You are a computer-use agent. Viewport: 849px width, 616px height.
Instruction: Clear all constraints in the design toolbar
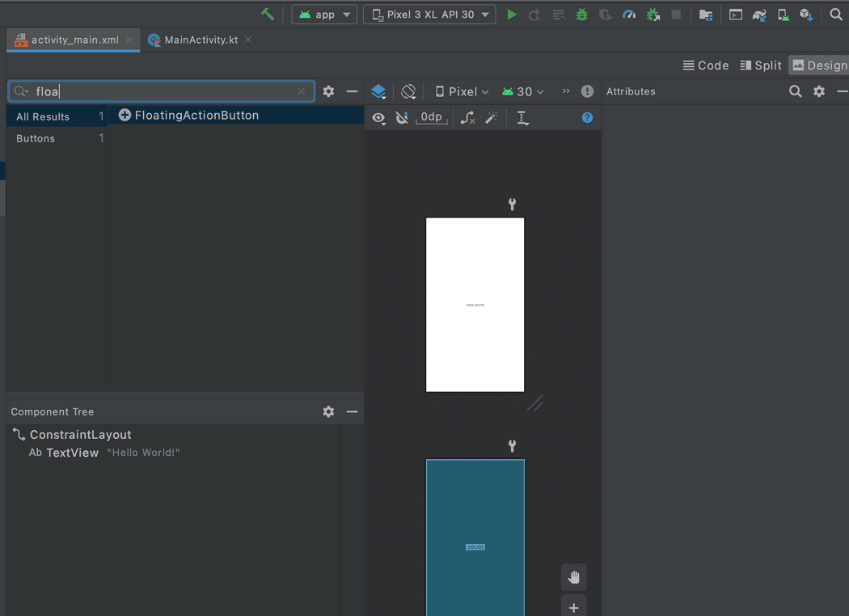click(x=467, y=118)
